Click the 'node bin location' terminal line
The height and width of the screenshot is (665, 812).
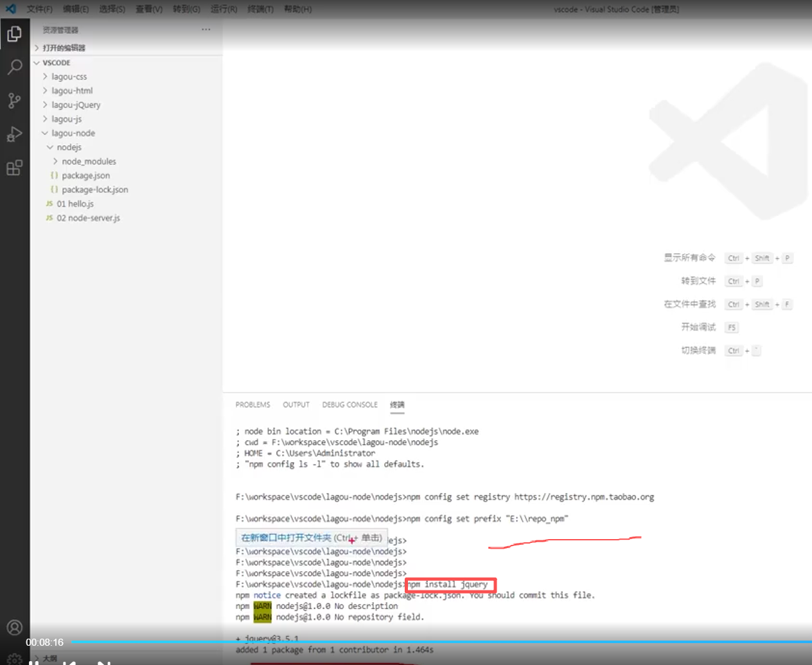[357, 431]
